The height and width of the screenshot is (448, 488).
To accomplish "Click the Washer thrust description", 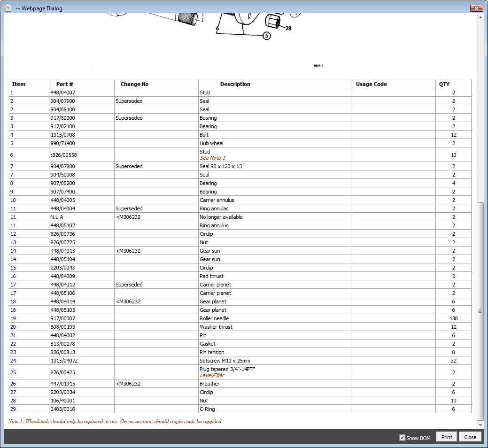I will pos(216,327).
